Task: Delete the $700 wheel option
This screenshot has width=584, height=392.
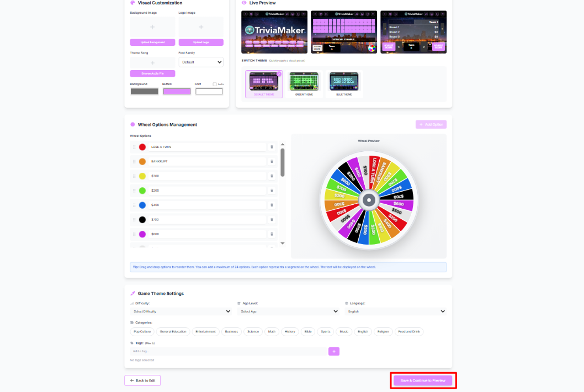Action: (272, 220)
